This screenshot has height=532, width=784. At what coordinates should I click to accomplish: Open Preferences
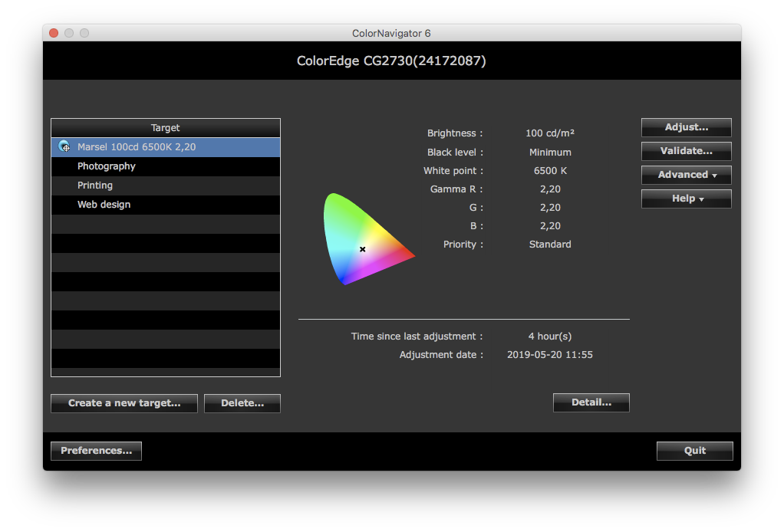96,451
